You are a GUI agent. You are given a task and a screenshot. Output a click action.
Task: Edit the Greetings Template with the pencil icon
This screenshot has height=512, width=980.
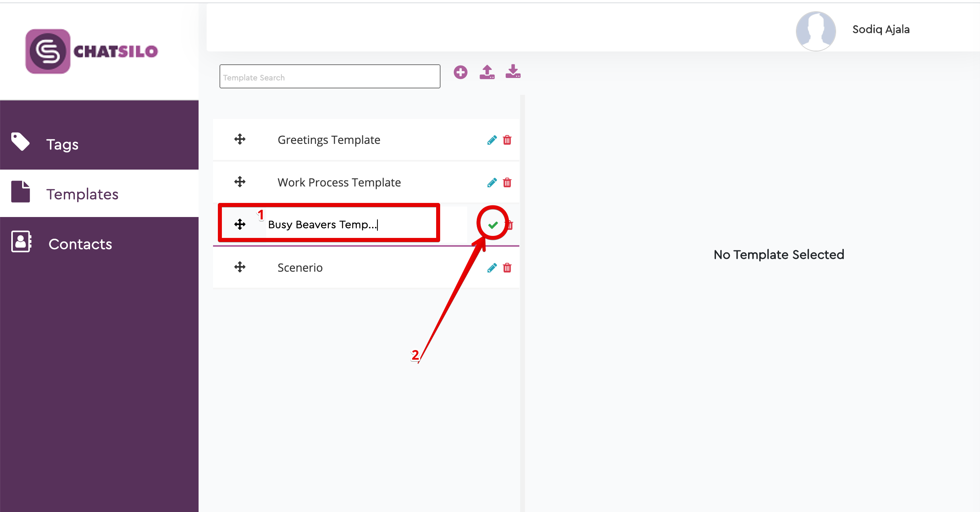(x=491, y=140)
